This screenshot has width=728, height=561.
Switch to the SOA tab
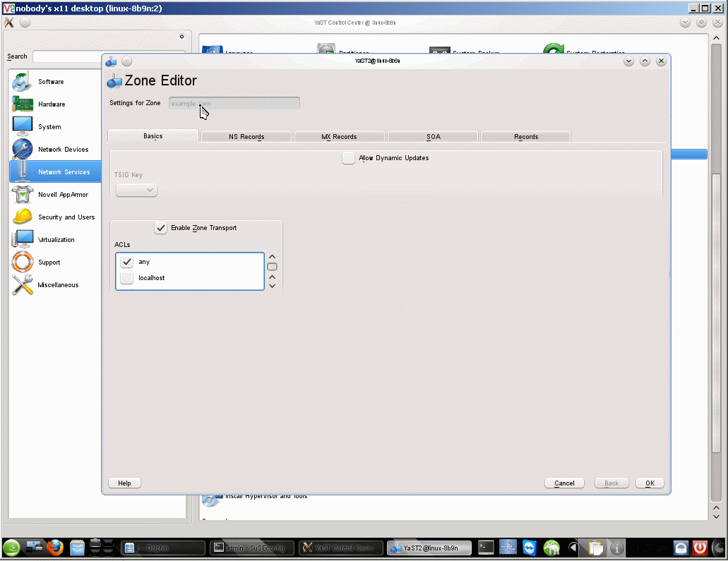(x=433, y=136)
